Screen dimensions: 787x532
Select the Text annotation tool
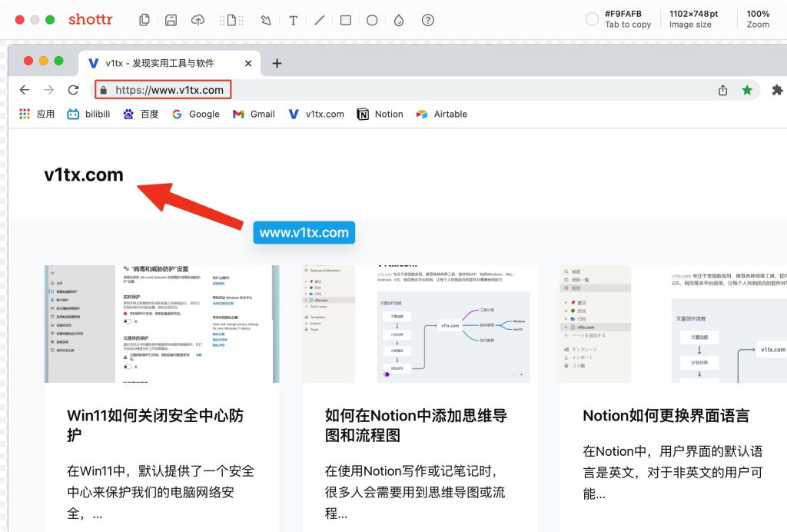pyautogui.click(x=293, y=20)
